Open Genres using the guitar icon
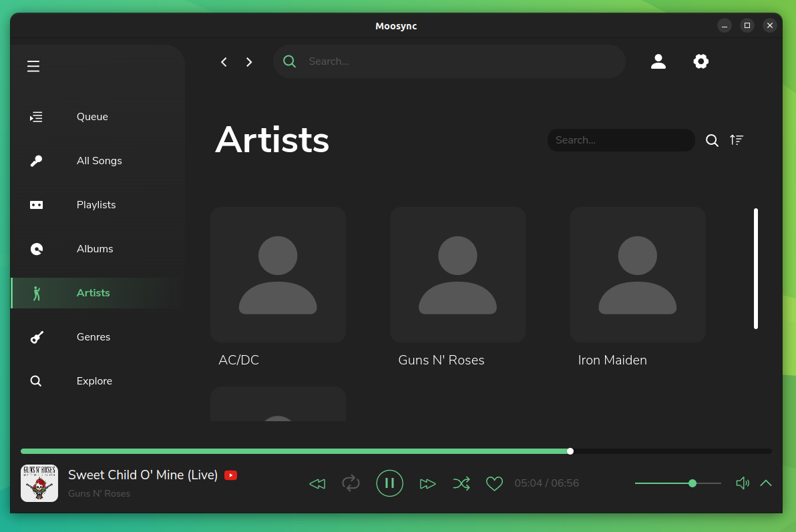796x532 pixels. click(x=36, y=337)
